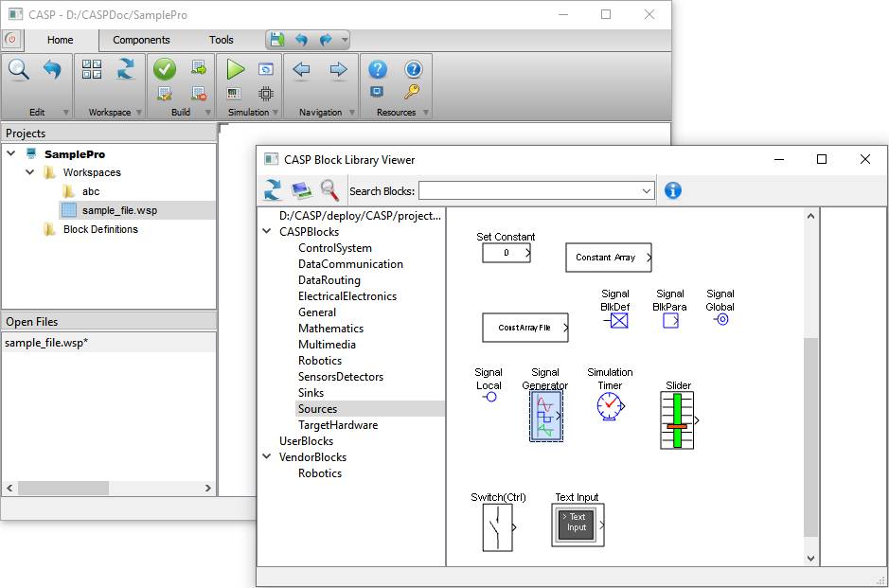
Task: Switch to the Components ribbon tab
Action: tap(141, 40)
